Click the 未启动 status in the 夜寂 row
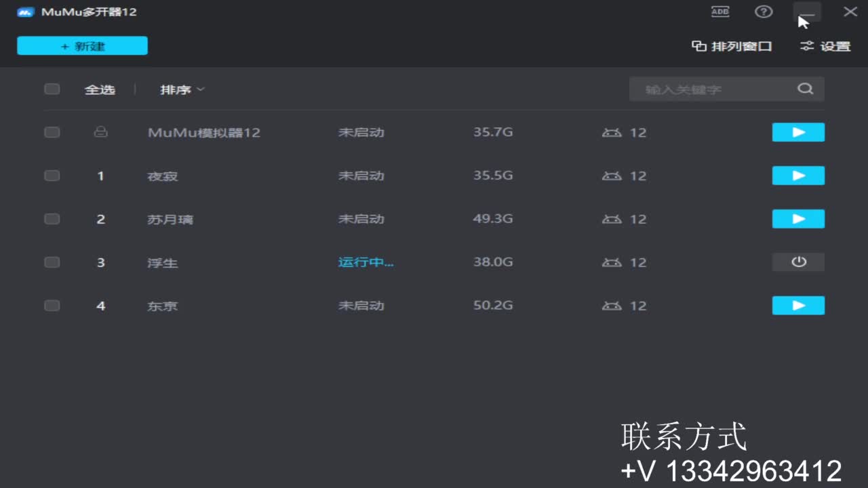This screenshot has height=488, width=868. (x=361, y=176)
